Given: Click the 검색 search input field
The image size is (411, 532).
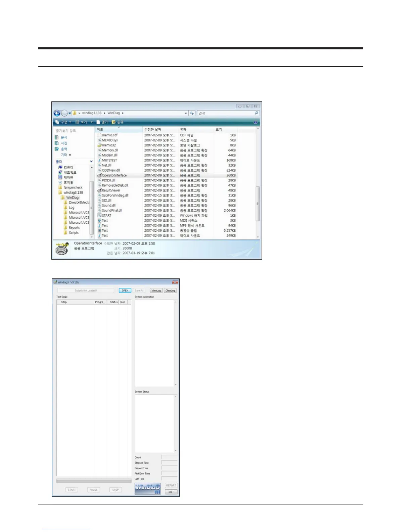Looking at the screenshot, I should pyautogui.click(x=226, y=113).
